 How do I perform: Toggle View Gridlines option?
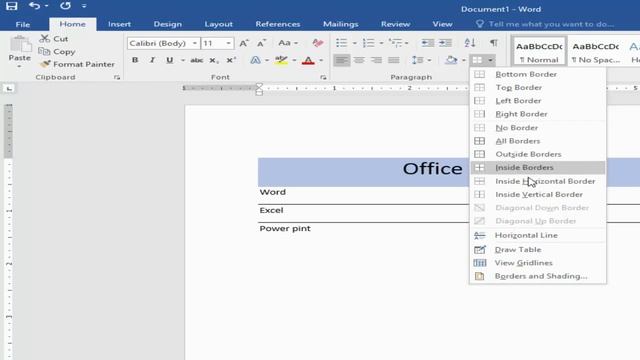tap(538, 263)
